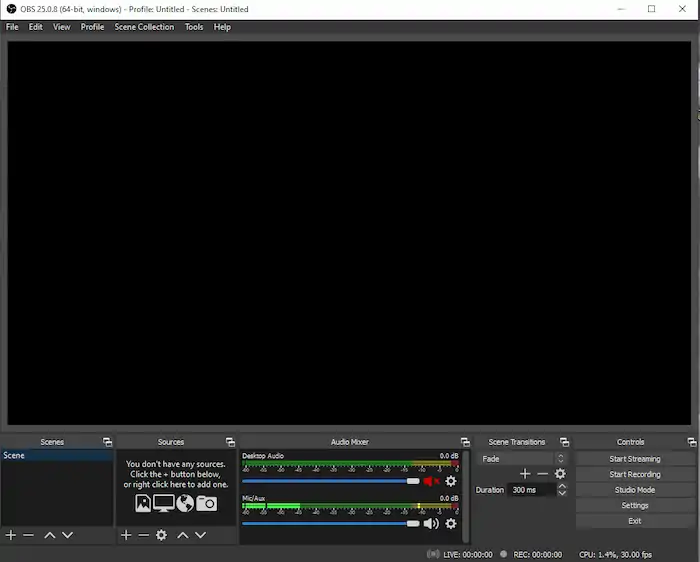Move scene up with arrow icon
This screenshot has width=700, height=562.
click(x=50, y=535)
